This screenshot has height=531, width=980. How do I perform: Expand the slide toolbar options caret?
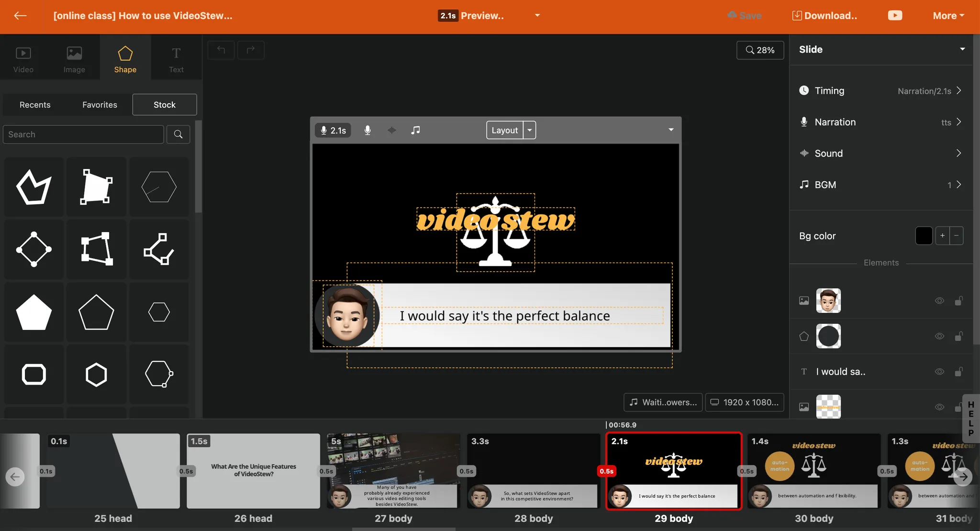click(x=671, y=130)
